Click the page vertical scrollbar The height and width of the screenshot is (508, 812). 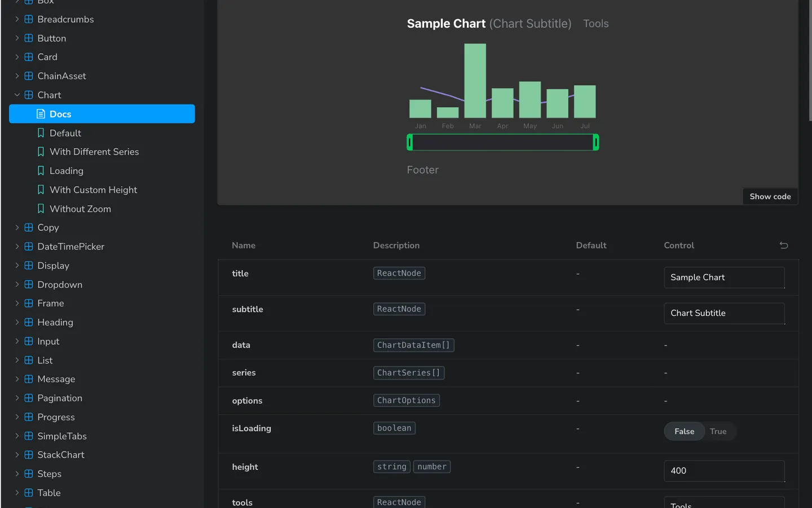(x=810, y=61)
